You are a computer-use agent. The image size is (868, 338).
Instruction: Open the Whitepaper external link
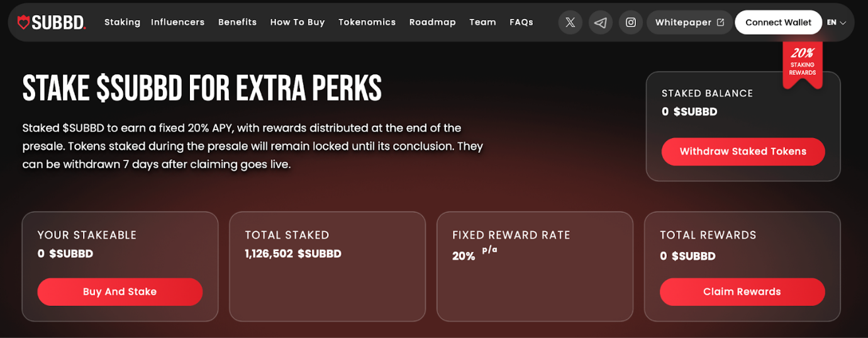click(x=689, y=23)
